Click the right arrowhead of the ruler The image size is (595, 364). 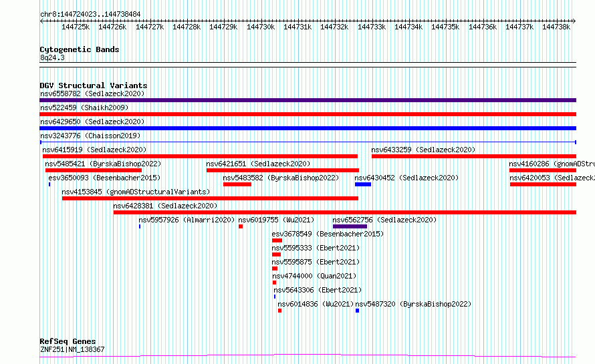click(574, 21)
